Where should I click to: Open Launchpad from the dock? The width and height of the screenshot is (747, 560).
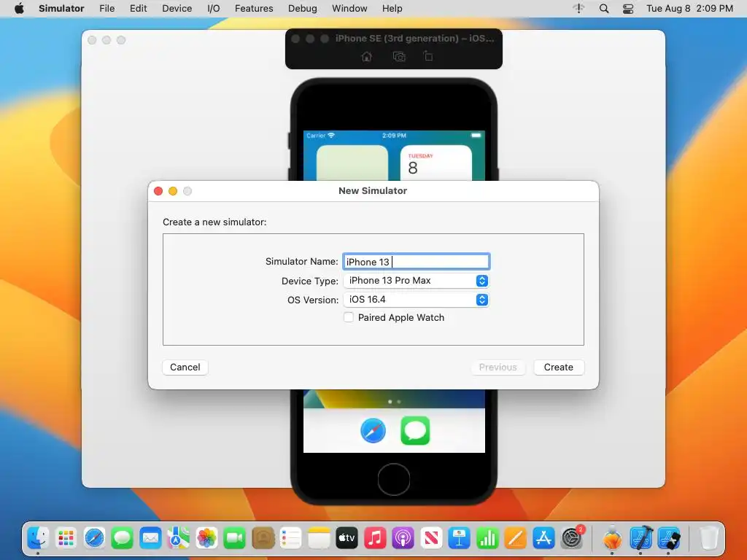point(66,539)
